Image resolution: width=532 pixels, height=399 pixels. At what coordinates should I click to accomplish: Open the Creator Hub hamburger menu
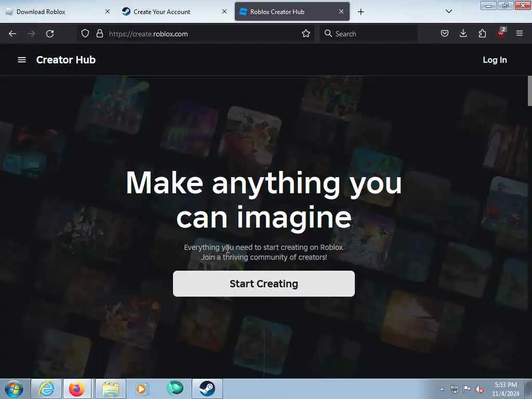coord(22,60)
